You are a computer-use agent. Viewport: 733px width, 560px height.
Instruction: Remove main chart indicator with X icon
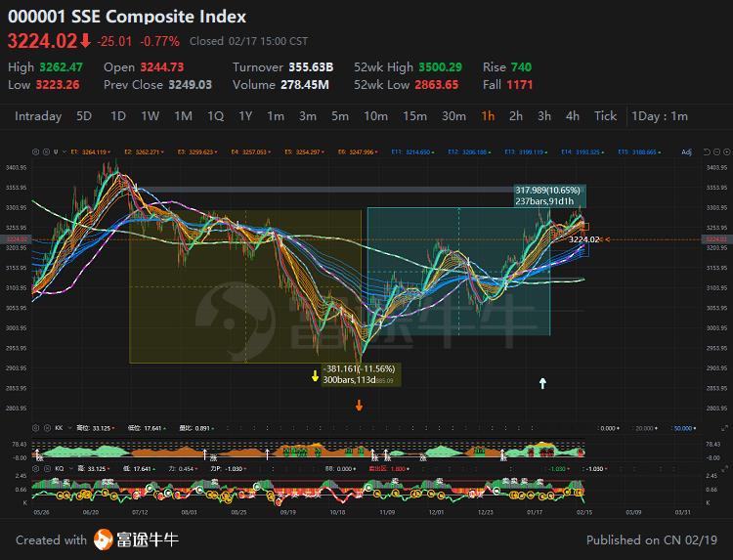tap(46, 151)
